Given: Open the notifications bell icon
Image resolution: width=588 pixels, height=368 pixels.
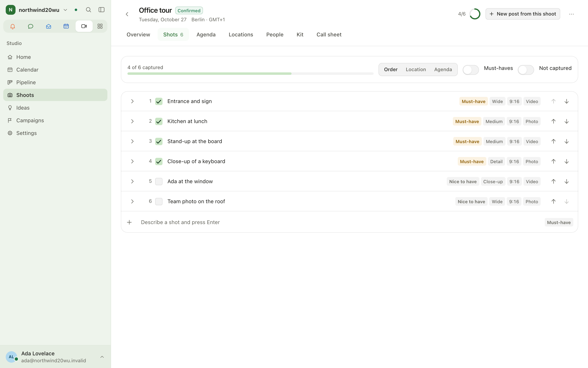Looking at the screenshot, I should (13, 26).
